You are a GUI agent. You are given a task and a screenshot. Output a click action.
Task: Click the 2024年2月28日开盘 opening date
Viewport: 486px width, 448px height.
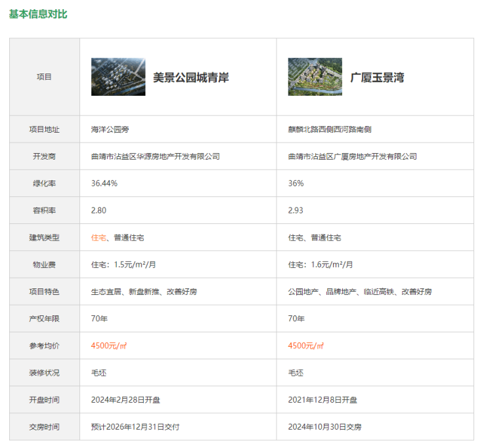click(125, 399)
